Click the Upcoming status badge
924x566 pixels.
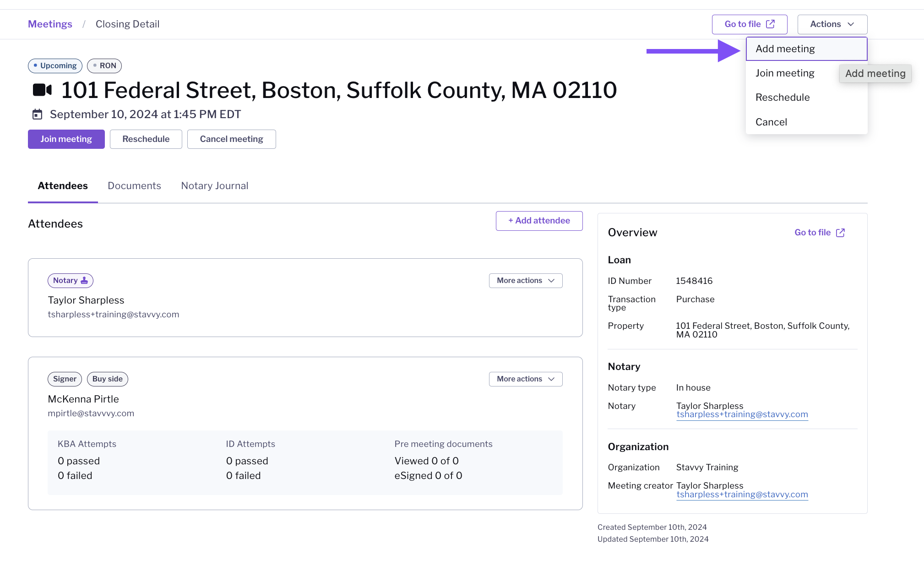click(x=55, y=65)
